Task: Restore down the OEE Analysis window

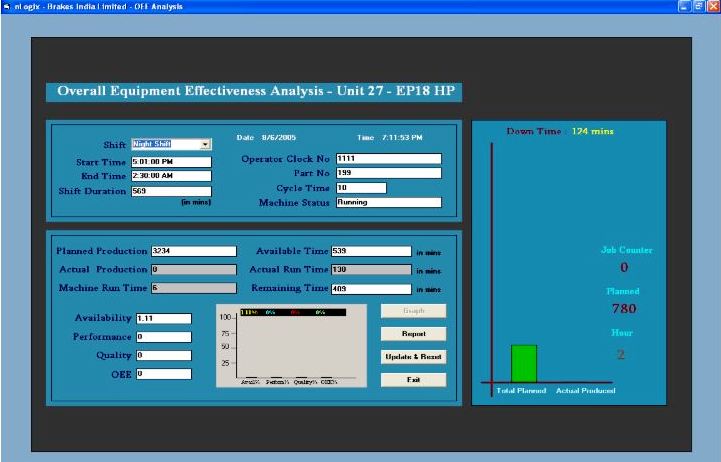Action: point(699,6)
